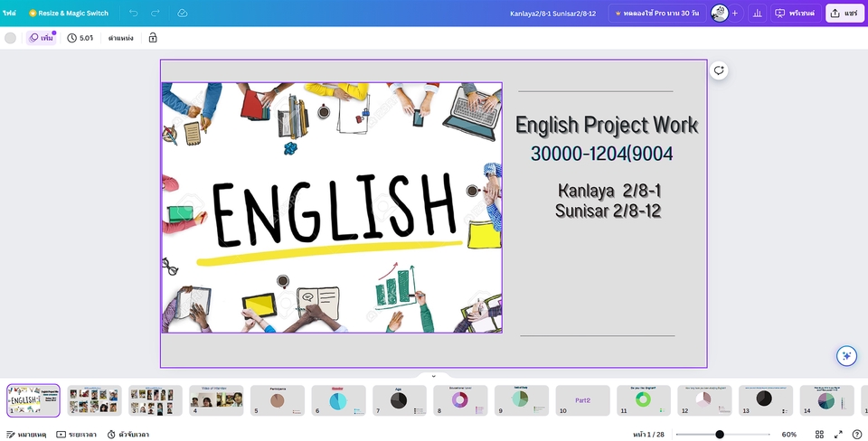Open the ตัวจับเวลา (Timer) option

point(127,435)
